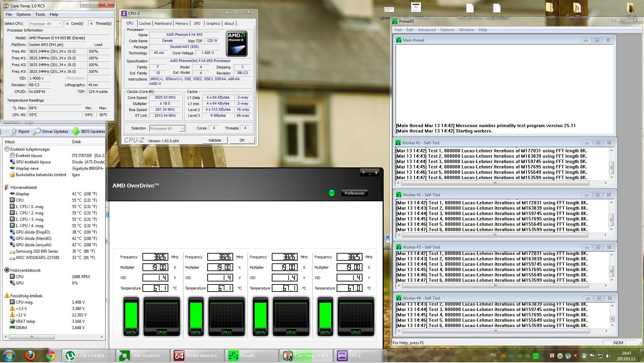Click the Érzékelő tulajdonságai sensor icon
Viewport: 644px width, 363px height.
pyautogui.click(x=7, y=149)
